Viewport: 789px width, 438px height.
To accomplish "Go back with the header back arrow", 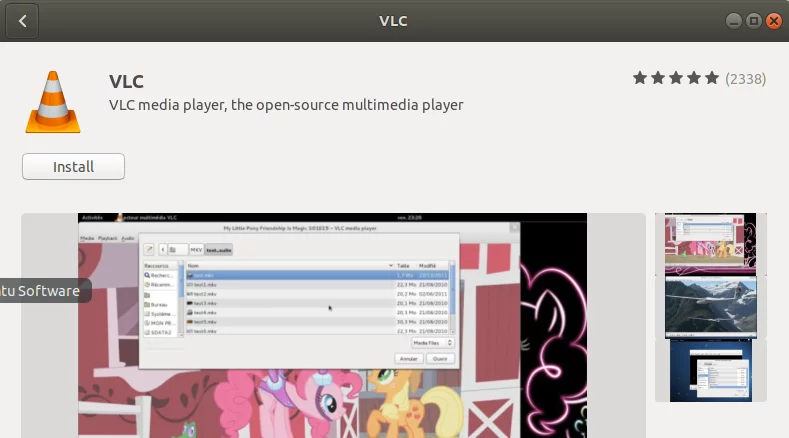I will pos(22,21).
